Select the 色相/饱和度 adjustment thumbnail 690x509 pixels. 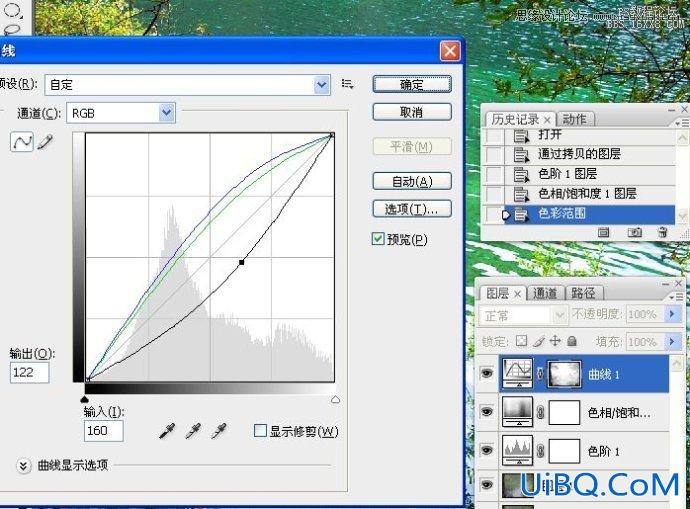click(518, 412)
